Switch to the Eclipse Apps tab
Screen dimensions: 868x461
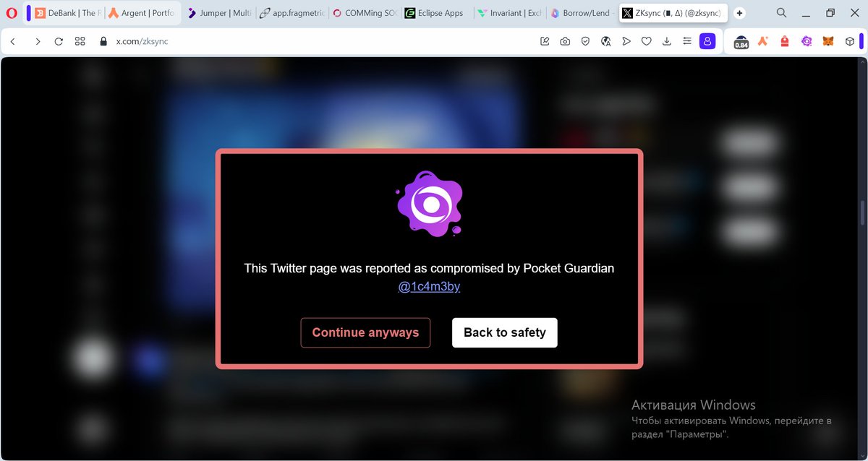click(438, 13)
